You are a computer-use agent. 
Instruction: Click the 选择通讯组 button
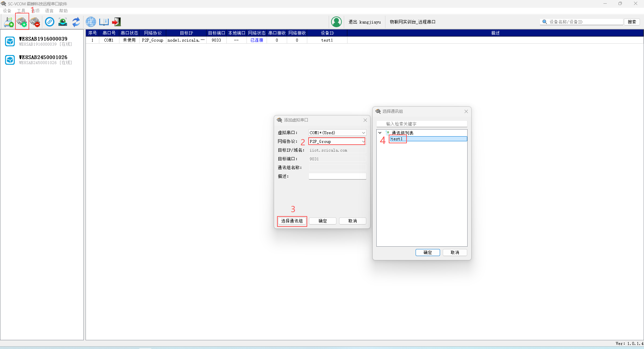(292, 221)
